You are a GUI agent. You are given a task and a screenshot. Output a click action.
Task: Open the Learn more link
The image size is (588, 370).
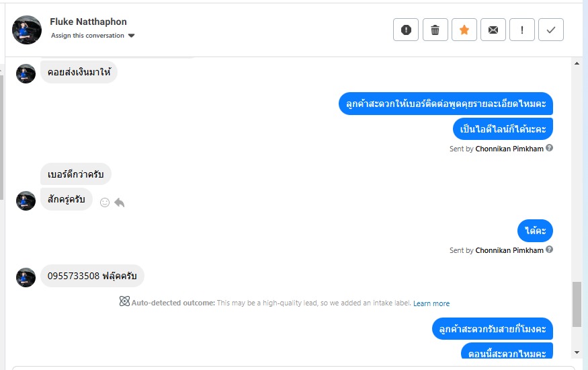coord(431,303)
